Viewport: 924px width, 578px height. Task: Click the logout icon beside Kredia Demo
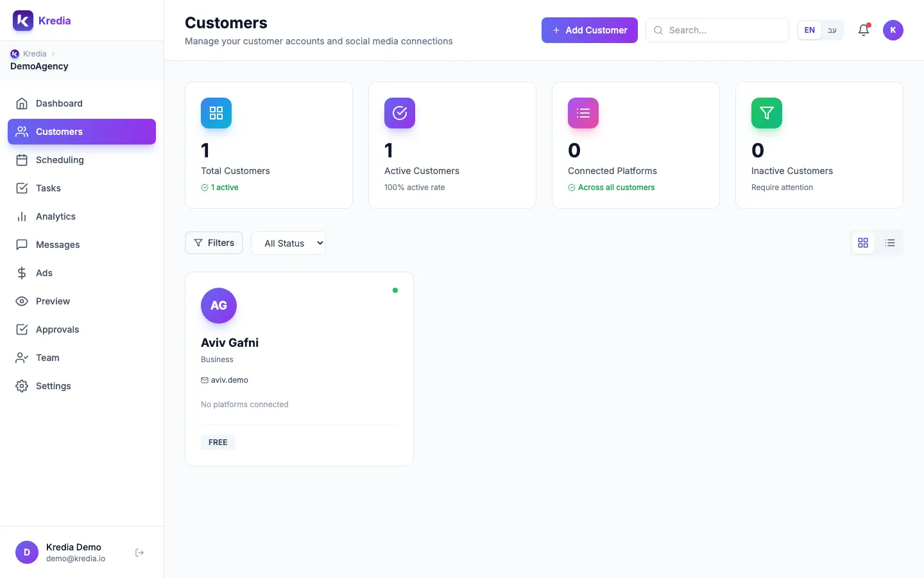pyautogui.click(x=140, y=553)
